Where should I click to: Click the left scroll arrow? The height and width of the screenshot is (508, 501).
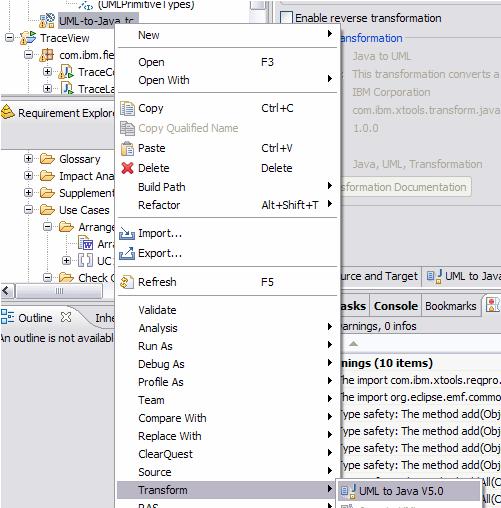click(6, 291)
